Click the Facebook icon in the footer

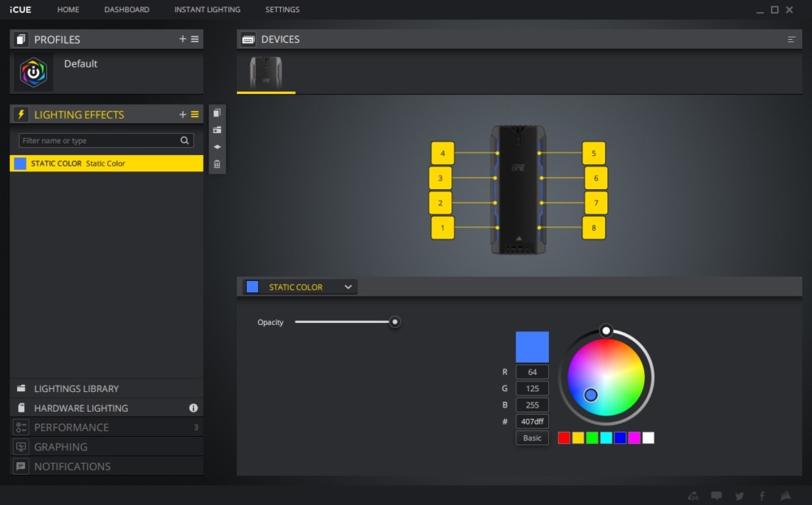click(762, 496)
